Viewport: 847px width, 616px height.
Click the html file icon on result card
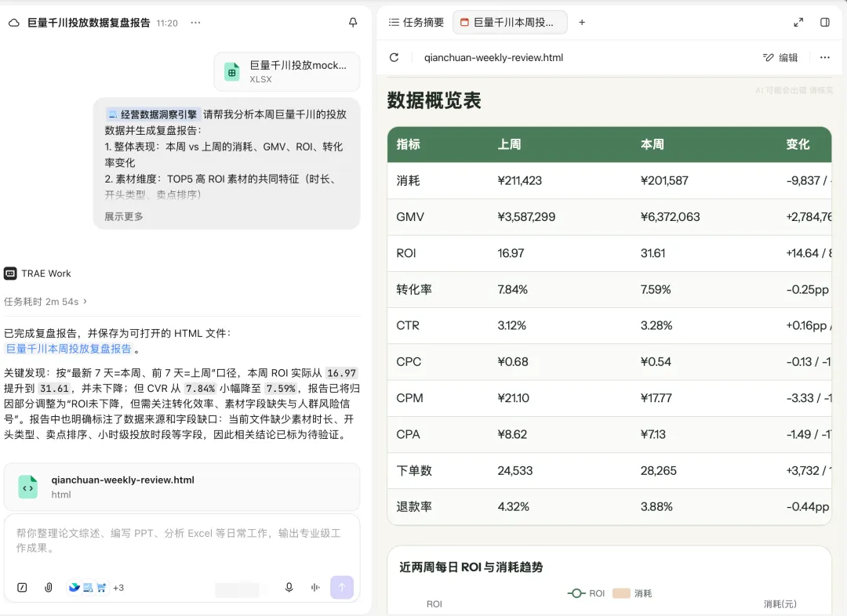(28, 487)
